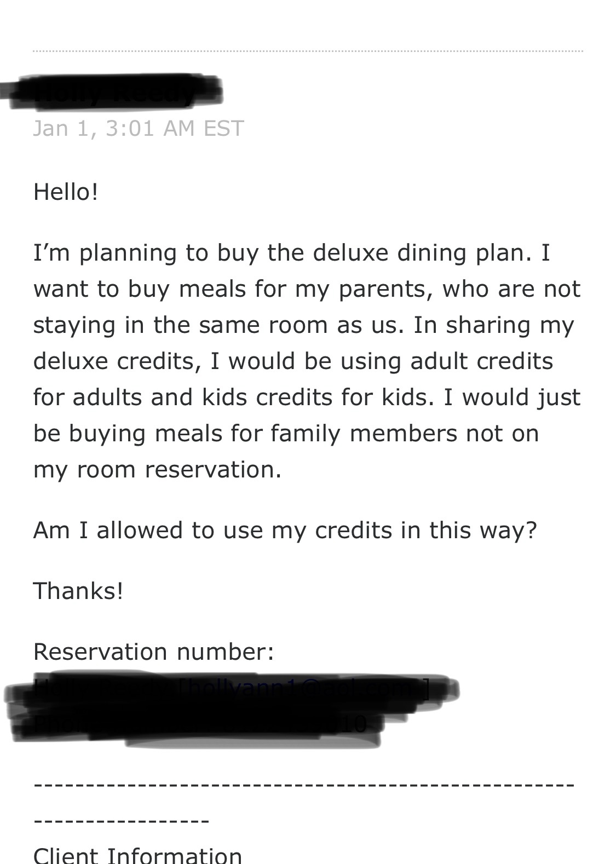
Task: Click the word "Am" starting the question
Action: tap(51, 530)
